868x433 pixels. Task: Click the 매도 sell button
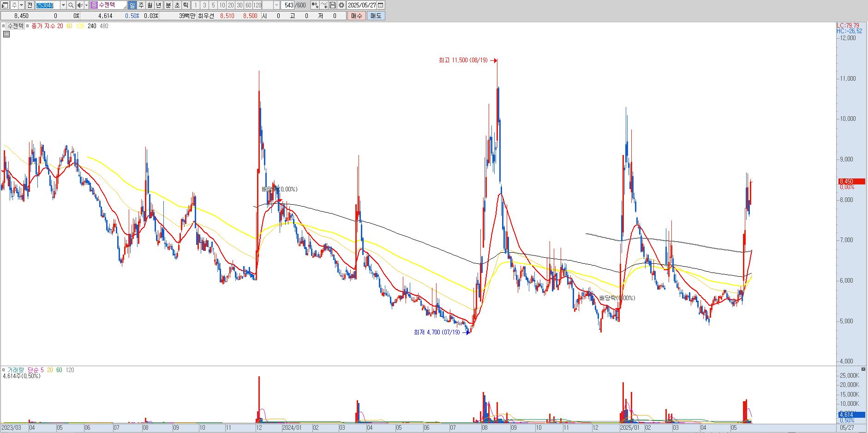coord(376,16)
